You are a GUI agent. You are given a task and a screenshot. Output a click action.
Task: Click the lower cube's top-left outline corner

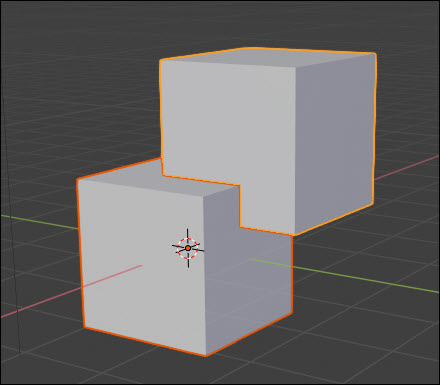(x=77, y=180)
